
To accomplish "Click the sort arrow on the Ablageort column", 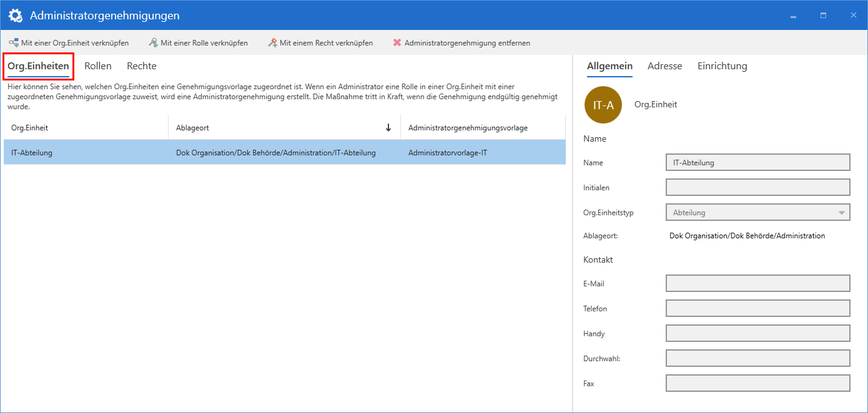I will tap(388, 127).
